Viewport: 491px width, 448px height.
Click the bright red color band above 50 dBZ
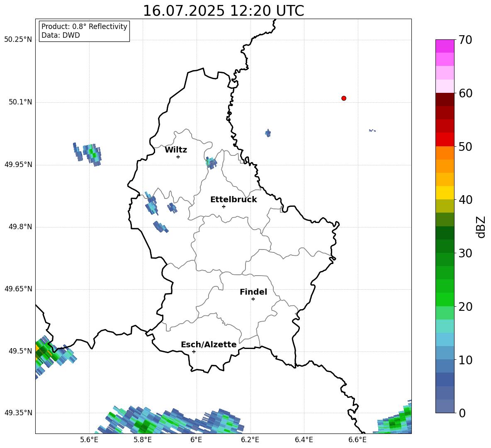tap(445, 140)
